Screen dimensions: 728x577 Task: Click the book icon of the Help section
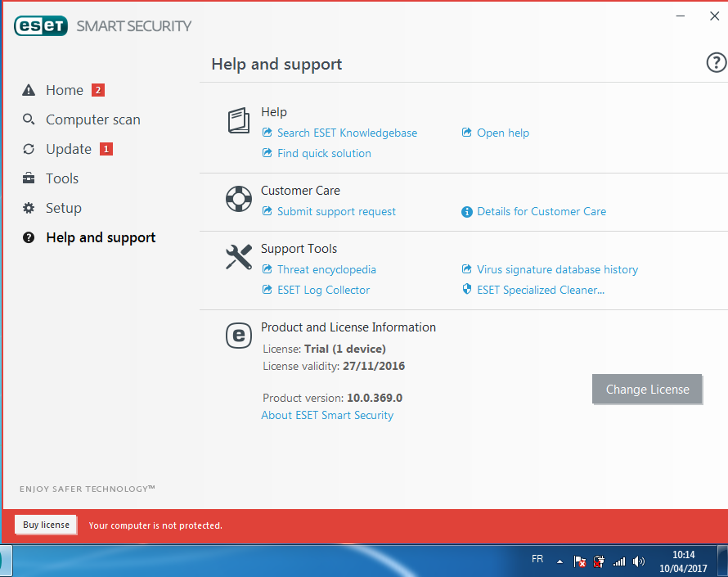tap(239, 121)
